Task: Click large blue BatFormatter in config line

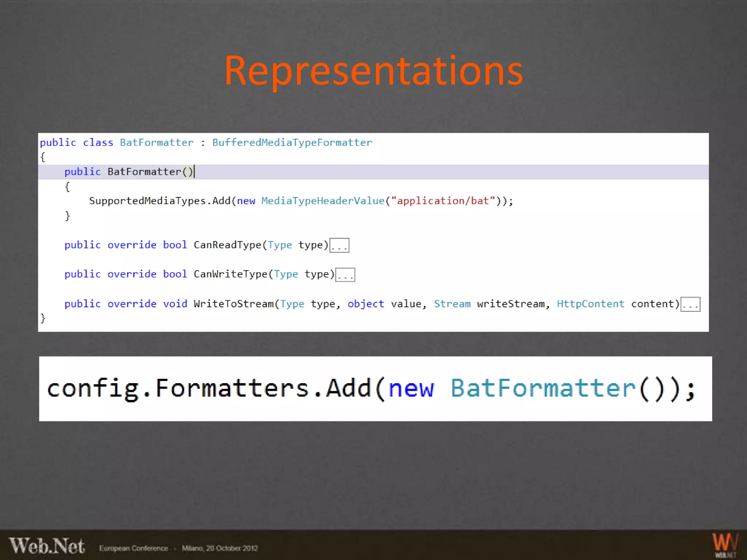Action: [x=543, y=388]
